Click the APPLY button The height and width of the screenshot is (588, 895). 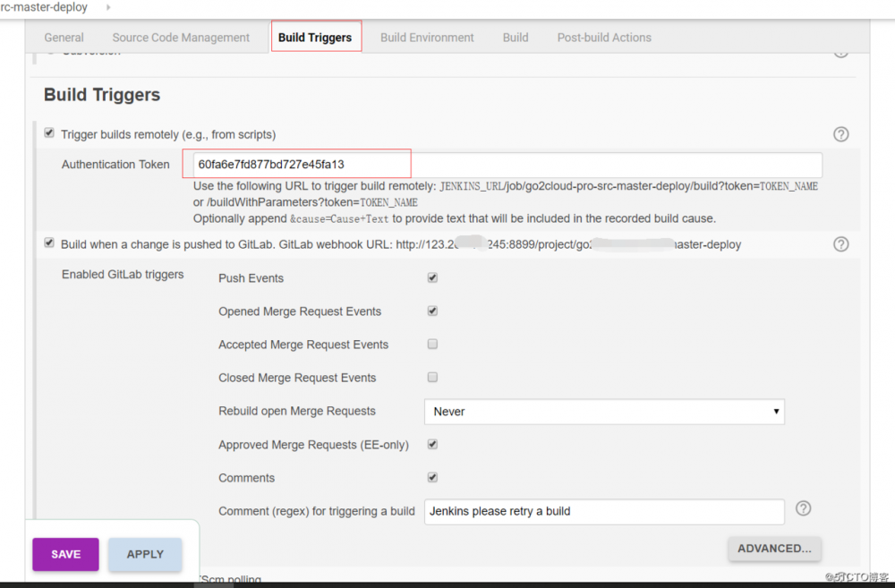[x=144, y=554]
